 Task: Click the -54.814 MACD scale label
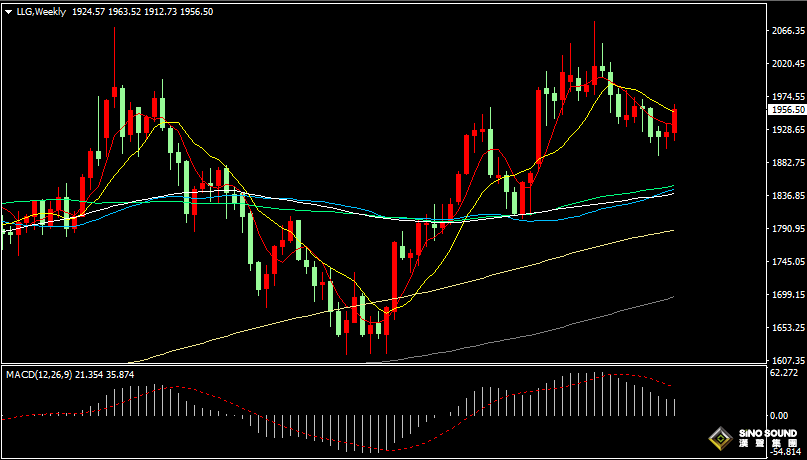click(x=786, y=453)
